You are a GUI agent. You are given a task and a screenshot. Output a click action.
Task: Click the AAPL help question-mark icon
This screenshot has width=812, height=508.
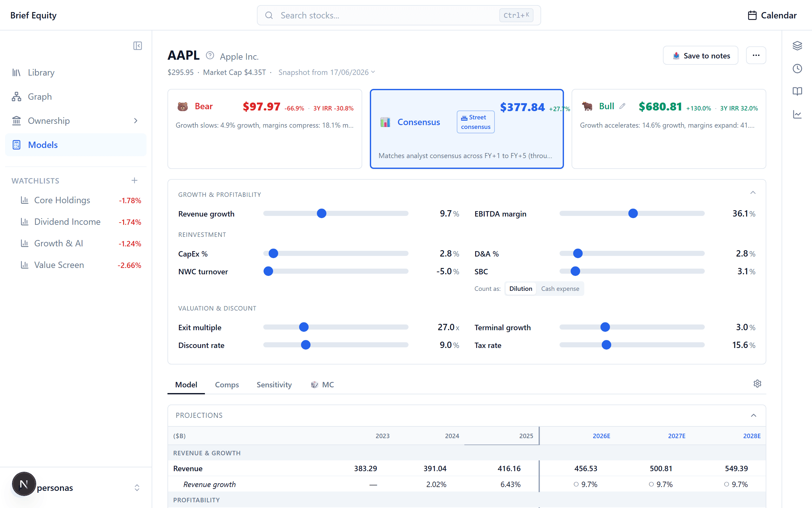tap(210, 56)
